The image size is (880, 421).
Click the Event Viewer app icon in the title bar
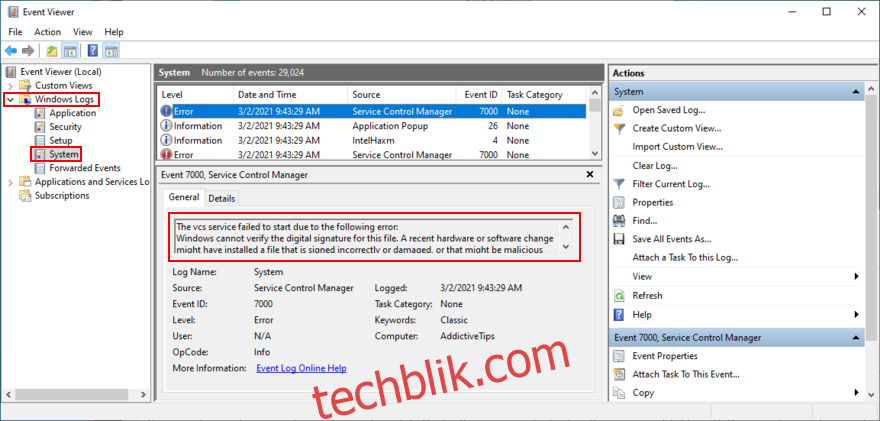pyautogui.click(x=13, y=12)
